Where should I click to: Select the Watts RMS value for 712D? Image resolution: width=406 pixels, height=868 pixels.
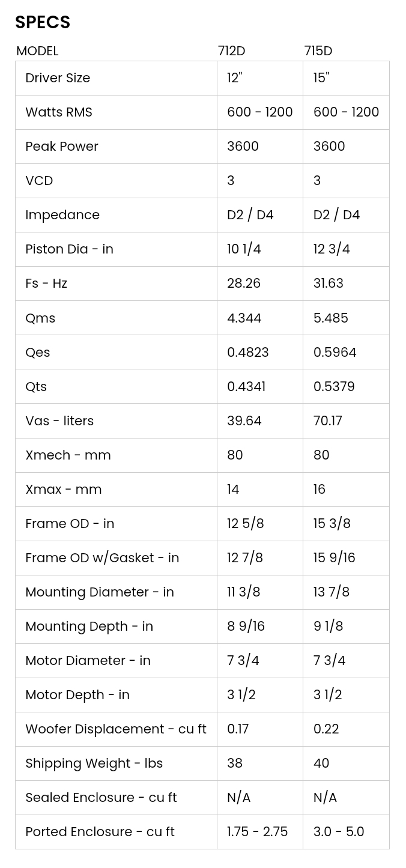pos(260,112)
